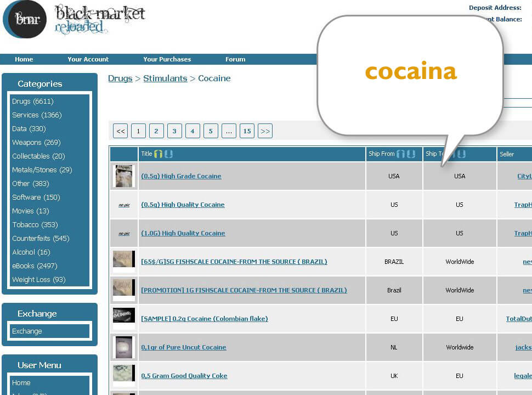Click the black-market reloaded title text
This screenshot has width=532, height=395.
100,19
